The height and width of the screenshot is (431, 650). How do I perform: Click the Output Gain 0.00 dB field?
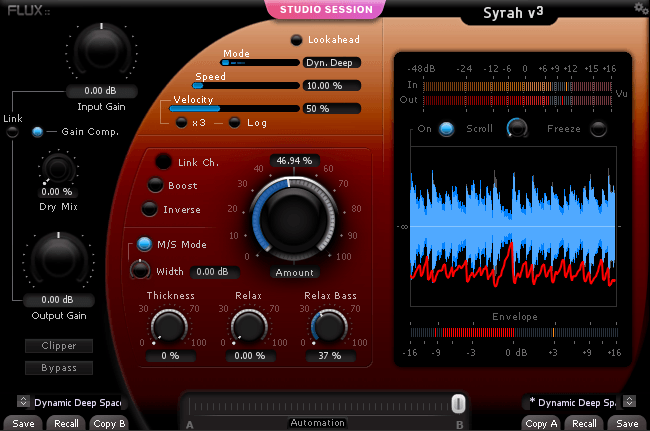[x=58, y=300]
